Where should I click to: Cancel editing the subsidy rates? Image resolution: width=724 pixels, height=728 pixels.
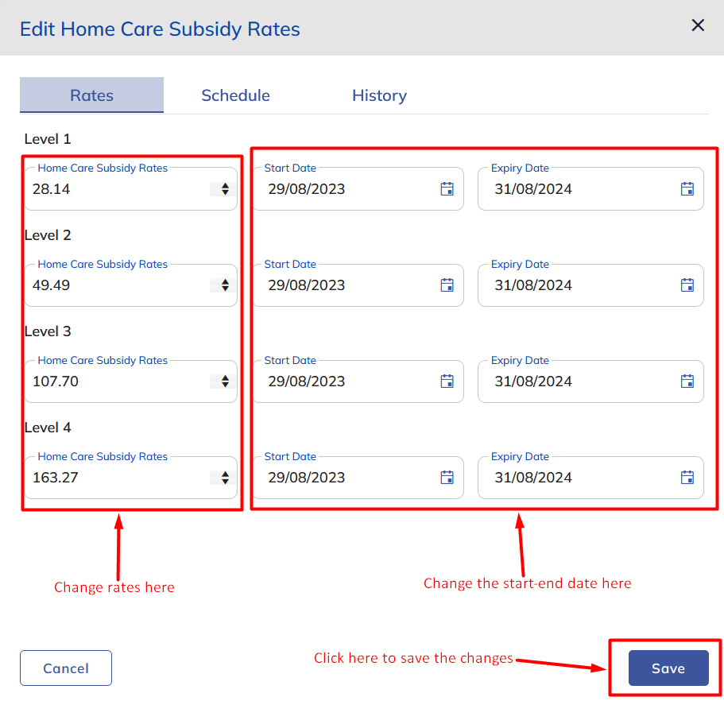coord(66,668)
